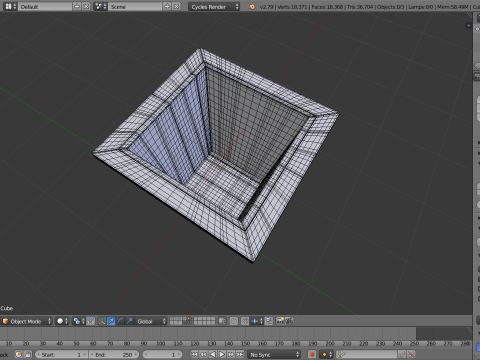This screenshot has width=480, height=360.
Task: Open the viewport shading selector
Action: pyautogui.click(x=62, y=321)
